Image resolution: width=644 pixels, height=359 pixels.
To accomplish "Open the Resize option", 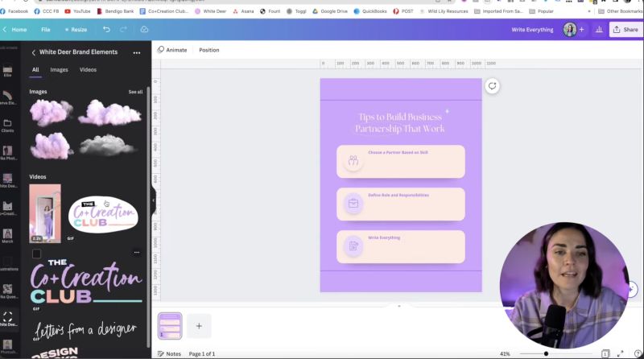I will (x=76, y=30).
